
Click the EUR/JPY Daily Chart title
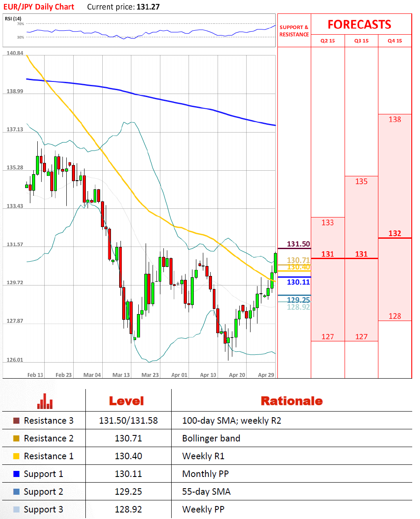point(39,7)
